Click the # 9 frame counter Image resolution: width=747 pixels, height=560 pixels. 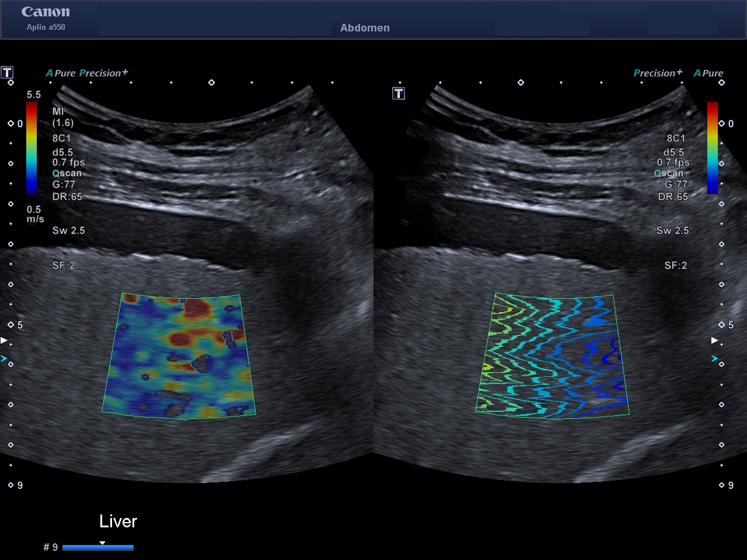(51, 547)
